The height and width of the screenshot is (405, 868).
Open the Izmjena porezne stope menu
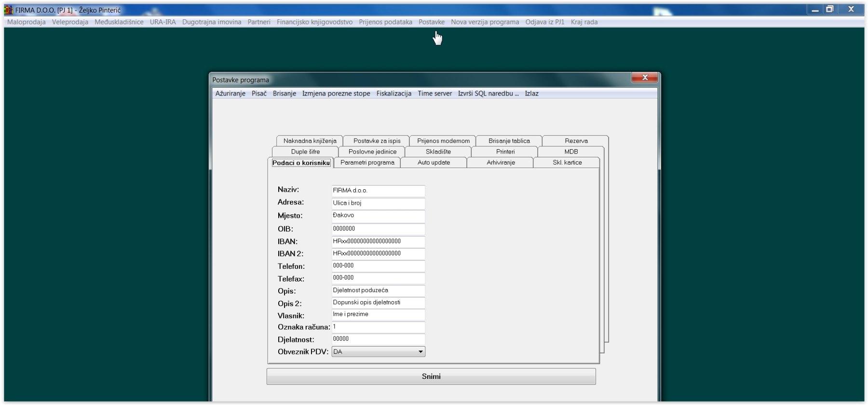(x=336, y=94)
